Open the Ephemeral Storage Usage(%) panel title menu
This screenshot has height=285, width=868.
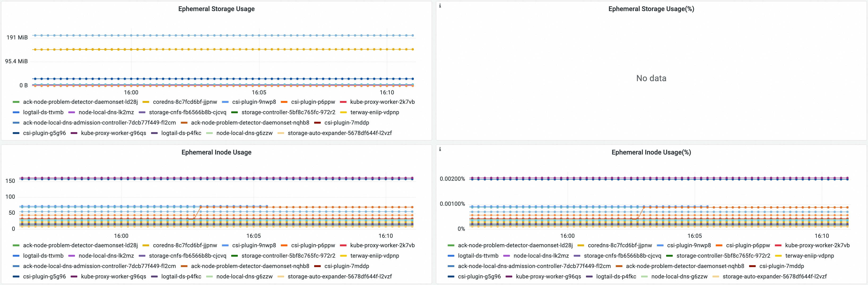tap(651, 9)
